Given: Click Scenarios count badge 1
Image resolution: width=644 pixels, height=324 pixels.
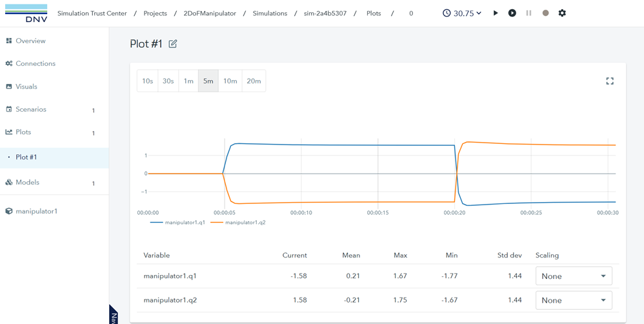Looking at the screenshot, I should (x=93, y=110).
